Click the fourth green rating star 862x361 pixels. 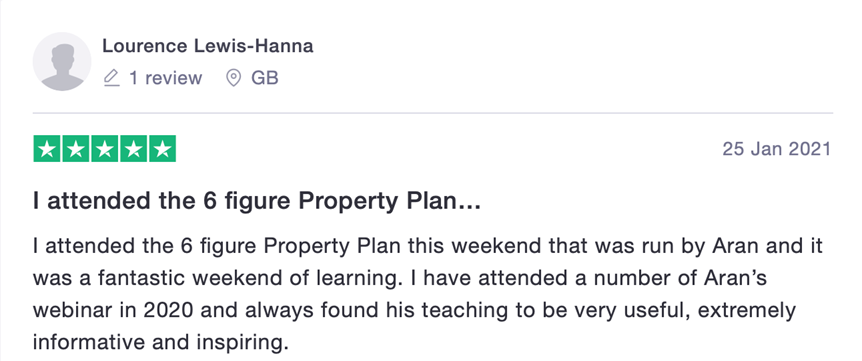pyautogui.click(x=133, y=149)
